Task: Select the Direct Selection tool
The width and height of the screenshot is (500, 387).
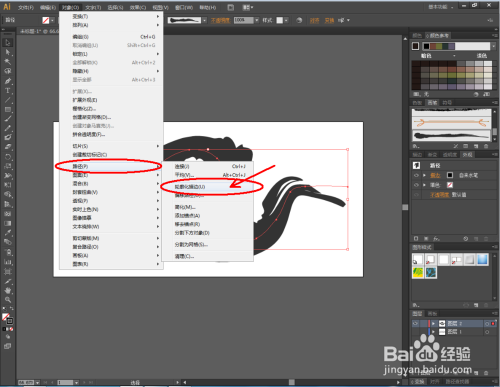Action: [x=8, y=52]
